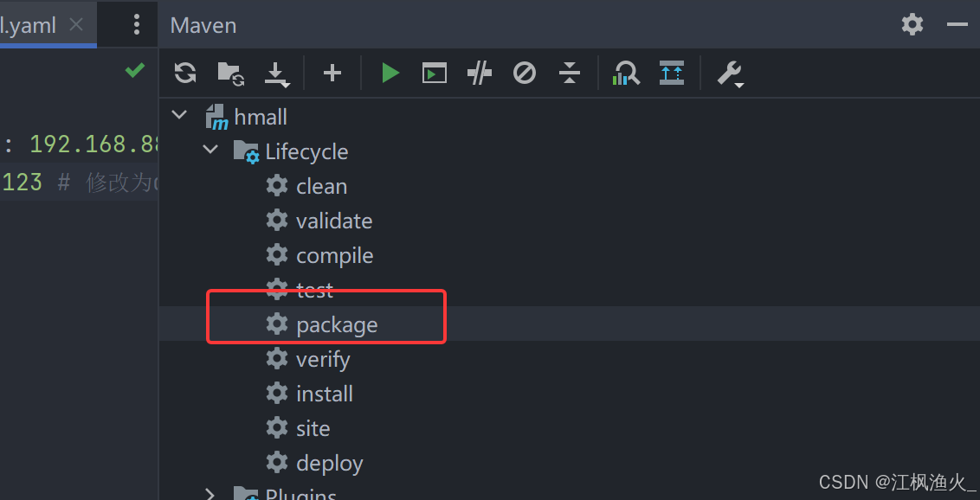Click the Add Maven Project plus icon
This screenshot has height=500, width=980.
click(x=332, y=74)
